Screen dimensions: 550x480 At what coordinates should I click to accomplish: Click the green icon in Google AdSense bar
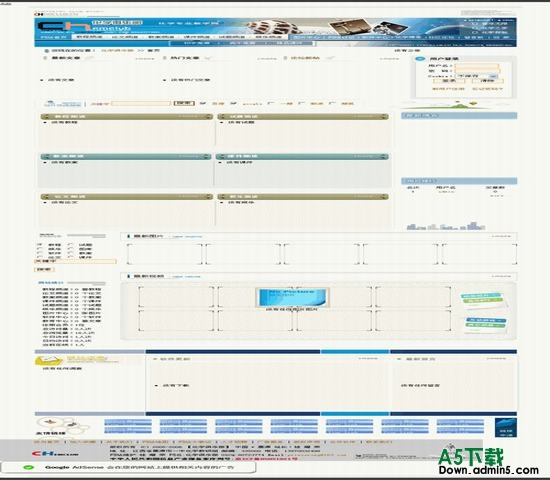click(28, 467)
